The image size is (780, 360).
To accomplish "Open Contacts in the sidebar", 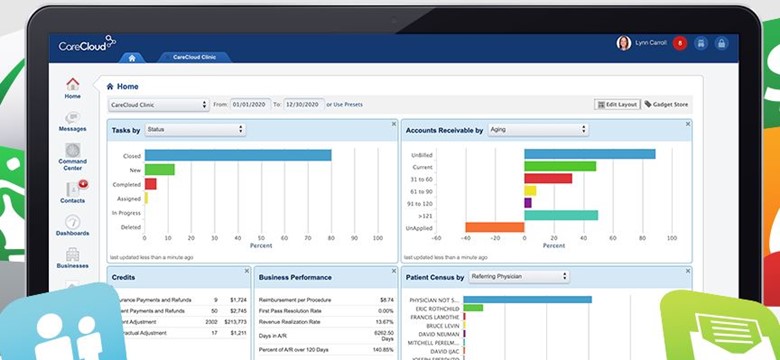I will pyautogui.click(x=73, y=192).
